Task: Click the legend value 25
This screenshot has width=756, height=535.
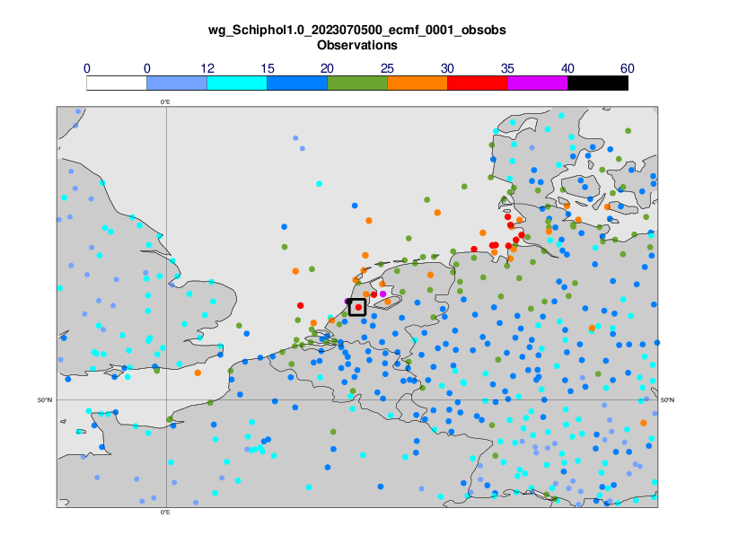Action: coord(387,68)
